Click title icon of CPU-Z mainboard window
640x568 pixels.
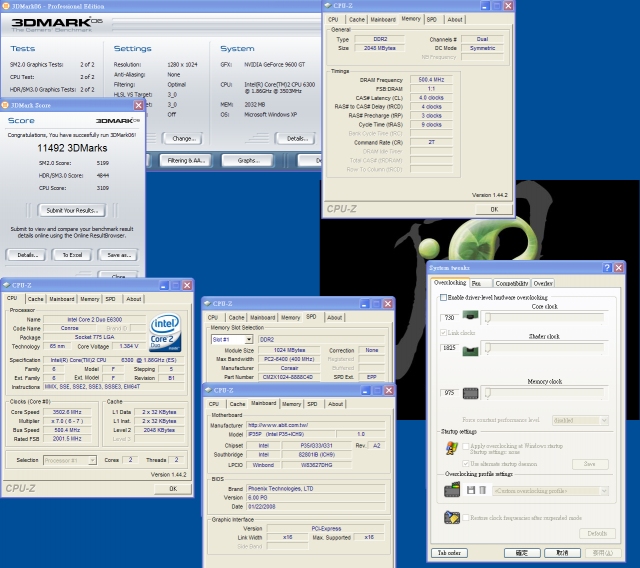click(x=208, y=390)
